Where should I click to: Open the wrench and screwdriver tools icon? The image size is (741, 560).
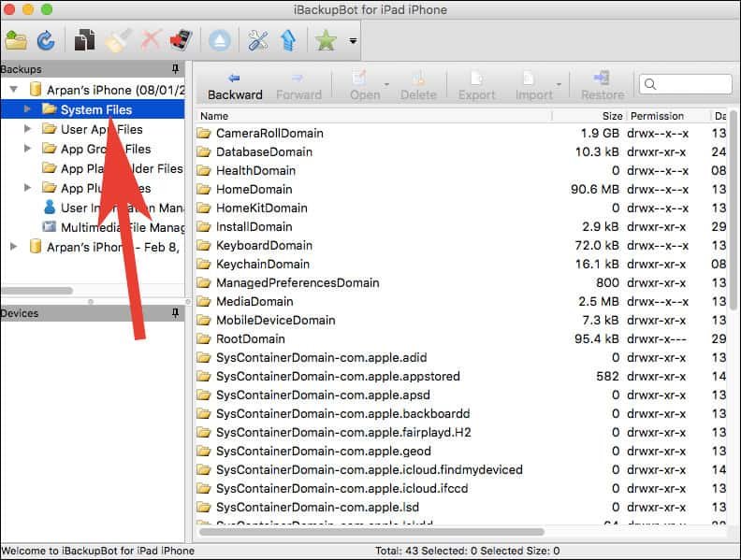click(258, 40)
